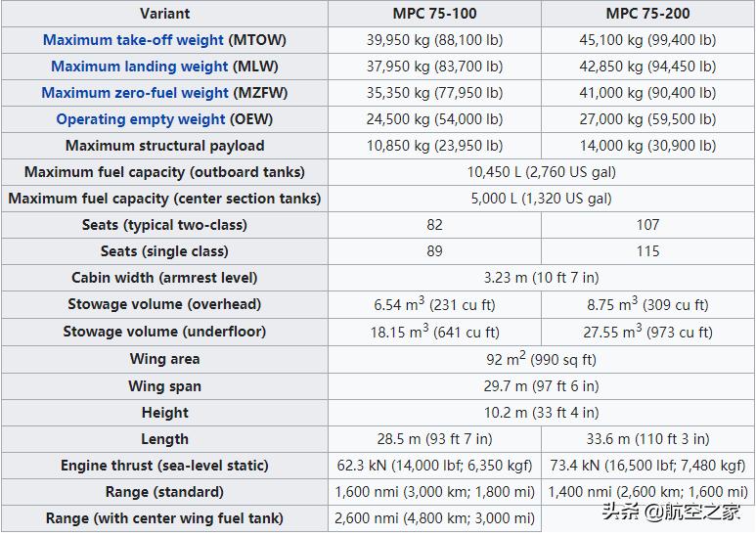Click the Wing span row label

pos(164,385)
